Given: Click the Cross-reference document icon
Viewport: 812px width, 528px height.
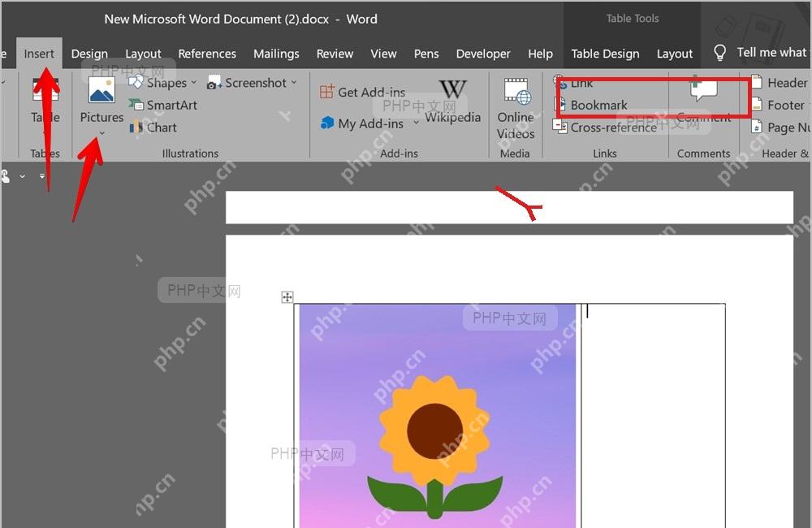Looking at the screenshot, I should tap(559, 126).
